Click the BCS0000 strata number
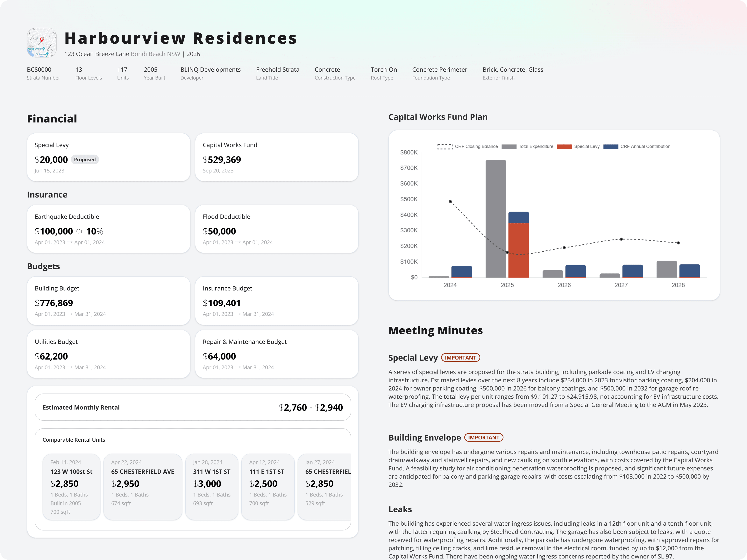Screen dimensions: 747x560 39,70
